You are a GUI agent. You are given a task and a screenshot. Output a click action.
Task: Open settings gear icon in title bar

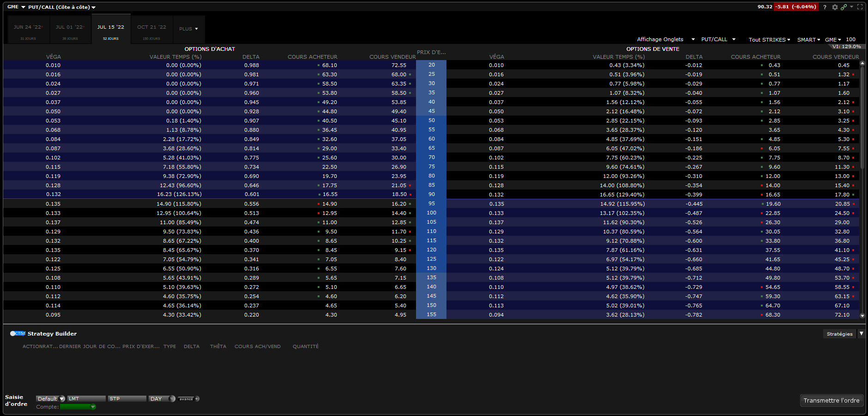click(x=835, y=7)
